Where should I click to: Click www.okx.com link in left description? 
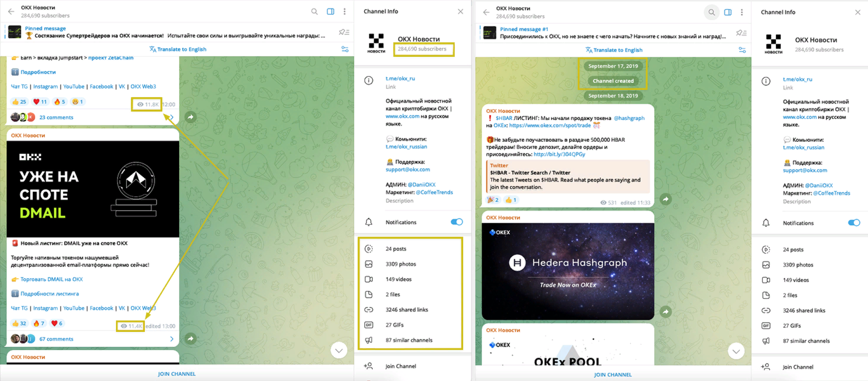pos(402,116)
